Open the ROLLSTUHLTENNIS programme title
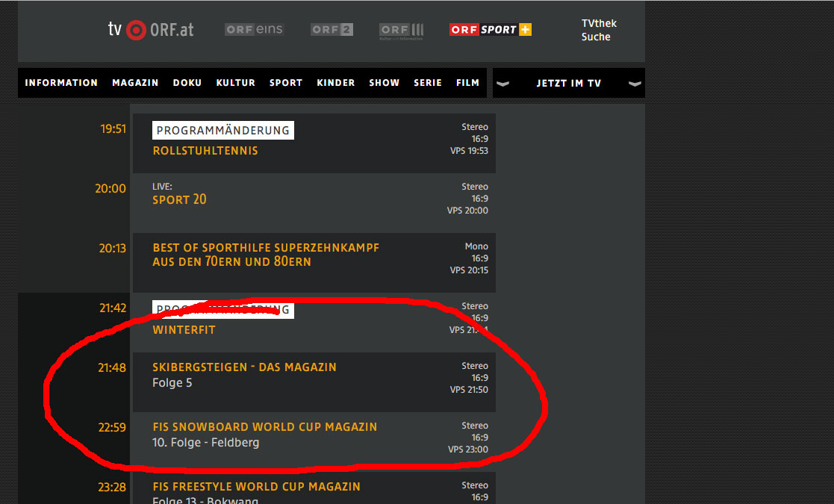 pos(205,151)
